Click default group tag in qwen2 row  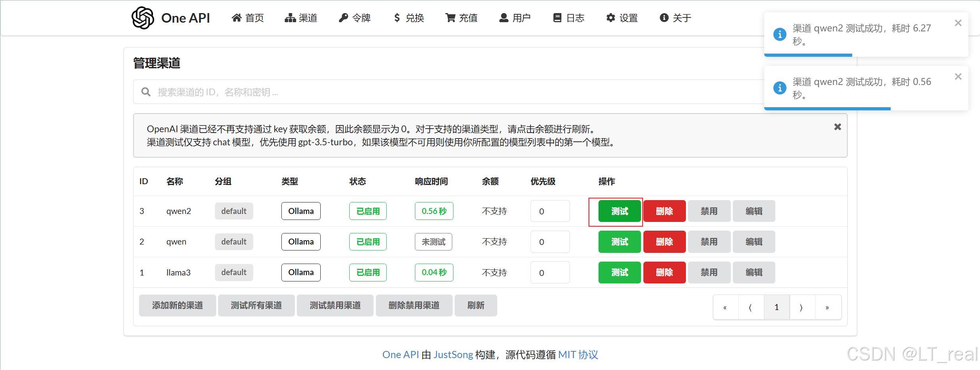(x=234, y=211)
